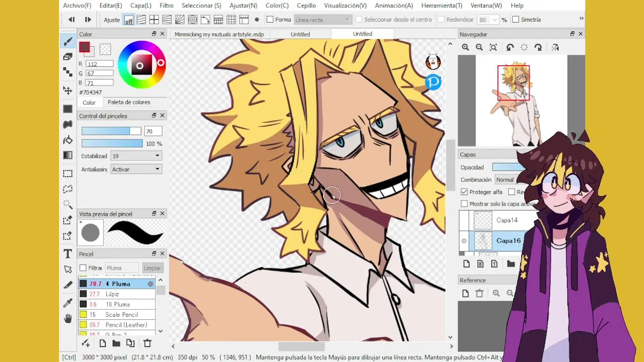Select the Move tool
The height and width of the screenshot is (362, 644).
(68, 90)
